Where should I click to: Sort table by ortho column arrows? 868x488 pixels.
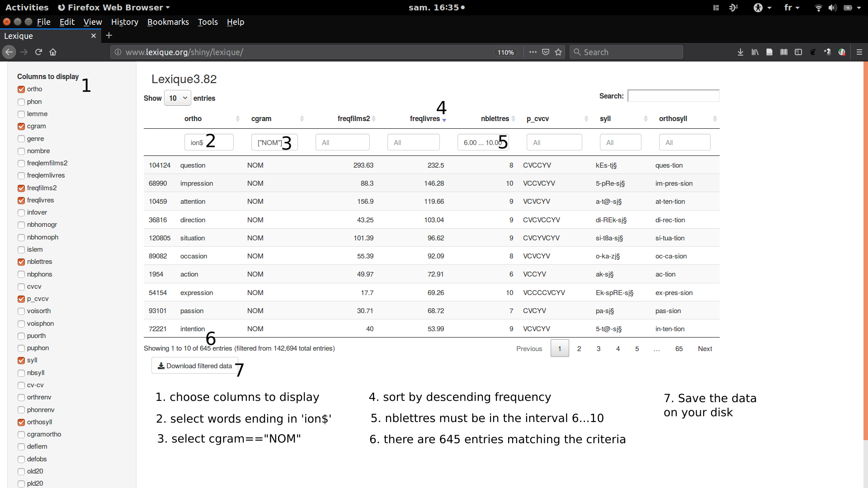(238, 119)
